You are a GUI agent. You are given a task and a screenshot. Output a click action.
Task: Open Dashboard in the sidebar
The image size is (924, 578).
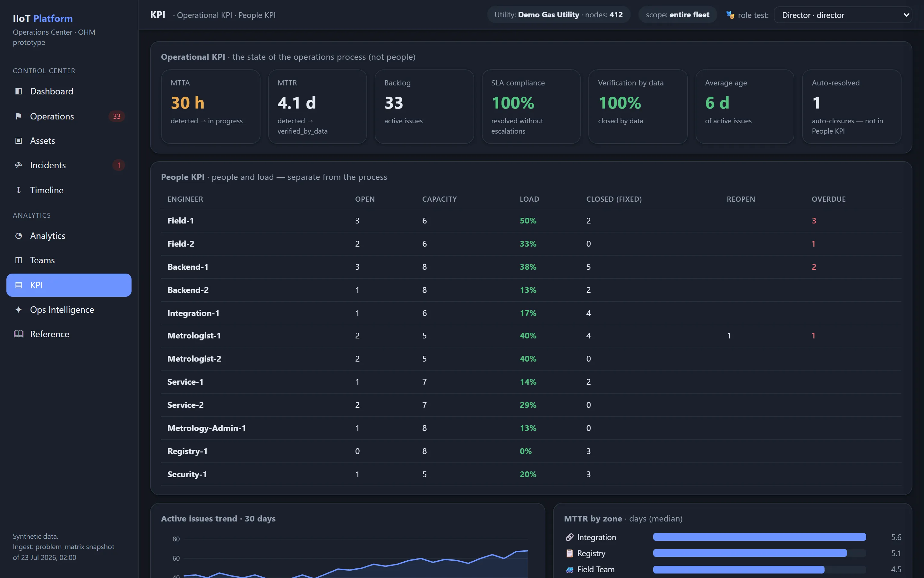tap(69, 92)
